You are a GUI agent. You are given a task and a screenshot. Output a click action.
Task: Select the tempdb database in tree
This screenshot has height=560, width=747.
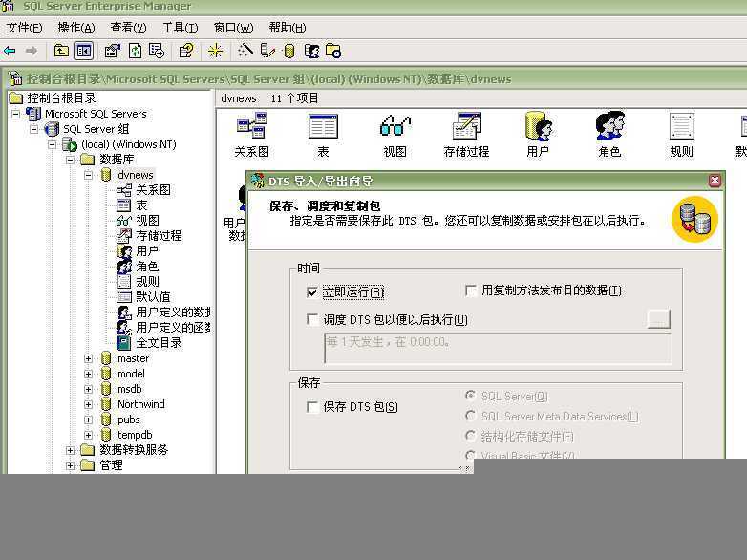coord(135,435)
